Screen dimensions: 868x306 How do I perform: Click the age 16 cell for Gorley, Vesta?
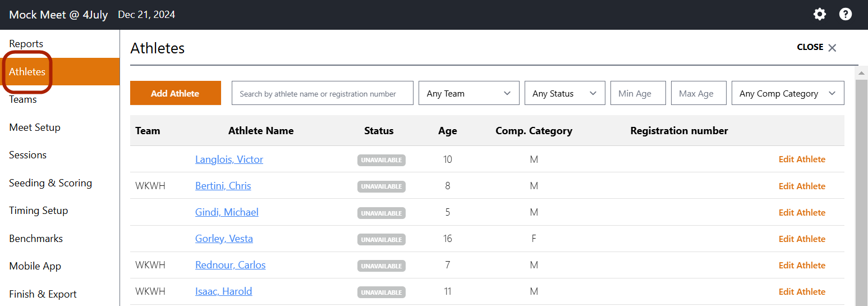[448, 239]
